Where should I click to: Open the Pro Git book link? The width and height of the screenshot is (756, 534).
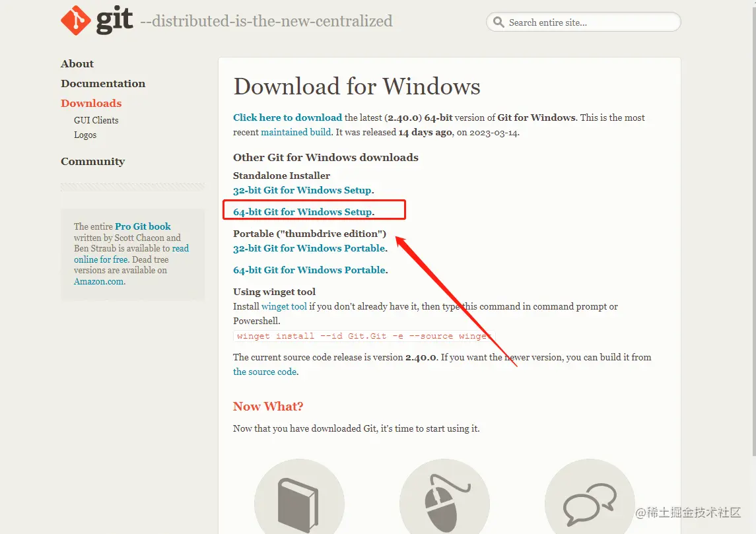coord(143,226)
